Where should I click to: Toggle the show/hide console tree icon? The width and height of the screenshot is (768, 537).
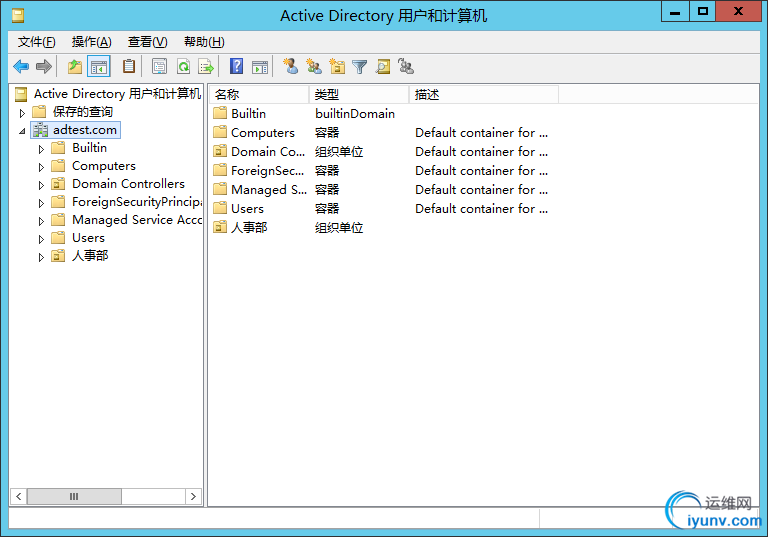coord(98,67)
